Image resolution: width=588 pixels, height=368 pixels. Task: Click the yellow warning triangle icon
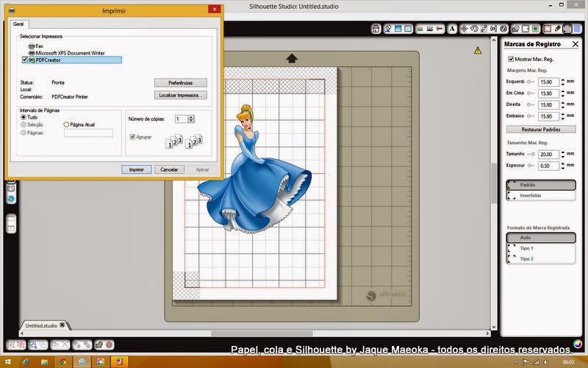[x=478, y=50]
